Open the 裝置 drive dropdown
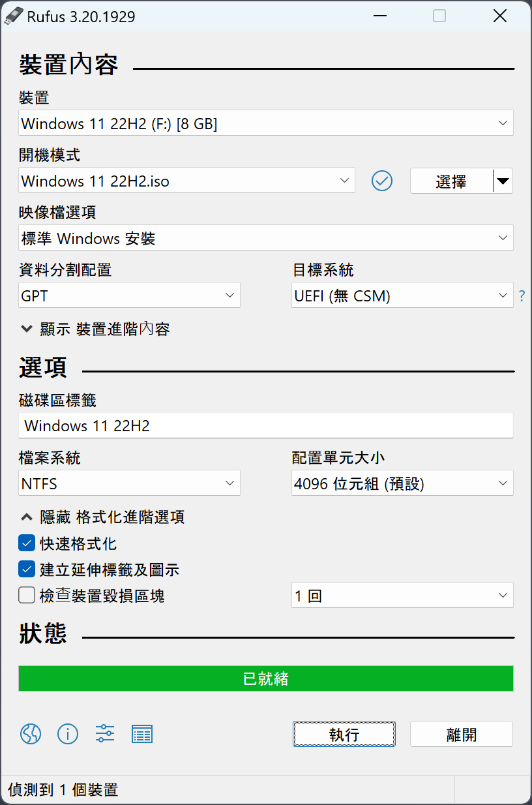 point(265,123)
